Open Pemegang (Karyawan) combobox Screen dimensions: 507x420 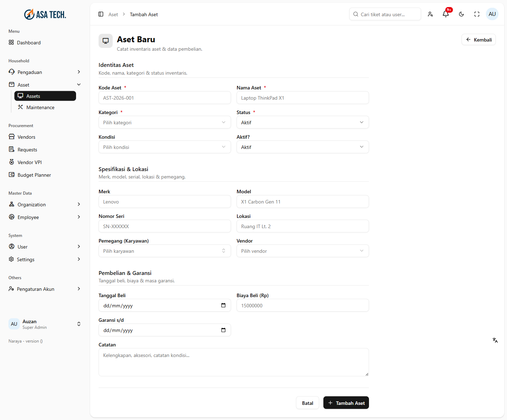point(165,251)
